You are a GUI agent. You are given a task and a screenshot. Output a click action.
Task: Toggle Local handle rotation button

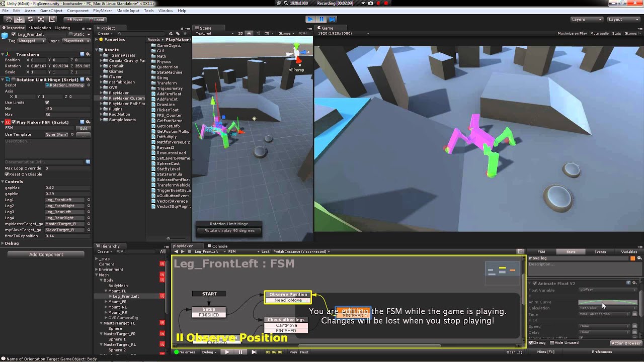click(96, 20)
